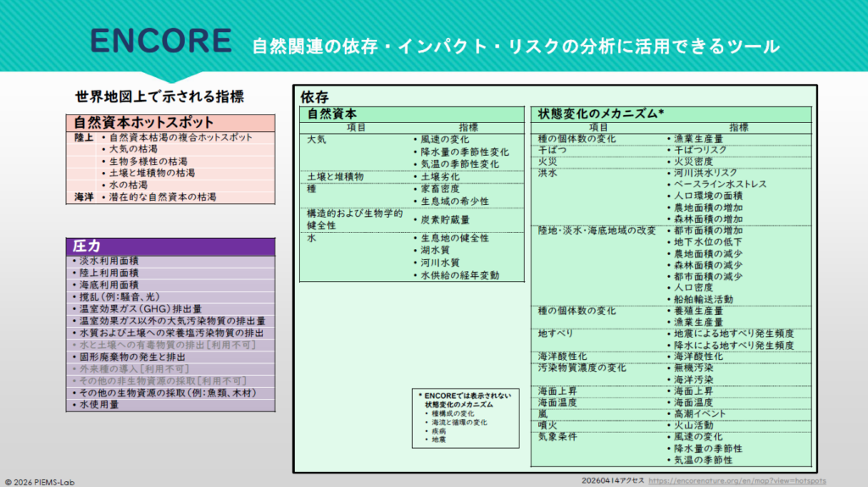Screen dimensions: 868x487
Task: Select the 温室効果ガス(GHG)排出量 row
Action: (139, 309)
